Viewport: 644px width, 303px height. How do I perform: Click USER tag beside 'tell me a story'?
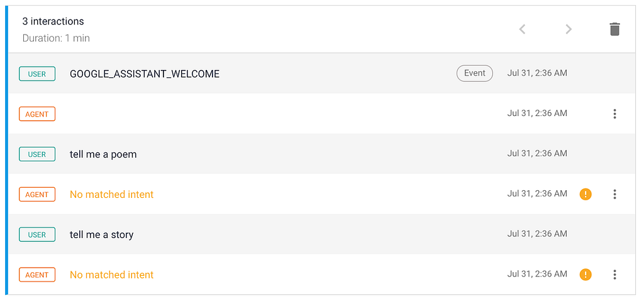pos(37,235)
